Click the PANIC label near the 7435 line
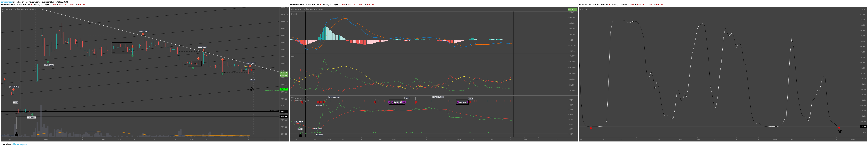The height and width of the screenshot is (147, 868). 15,102
